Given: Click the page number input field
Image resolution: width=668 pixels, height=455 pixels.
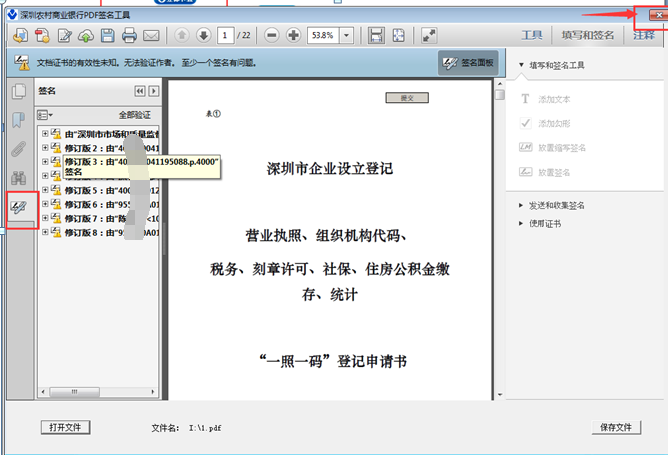Looking at the screenshot, I should click(x=226, y=36).
